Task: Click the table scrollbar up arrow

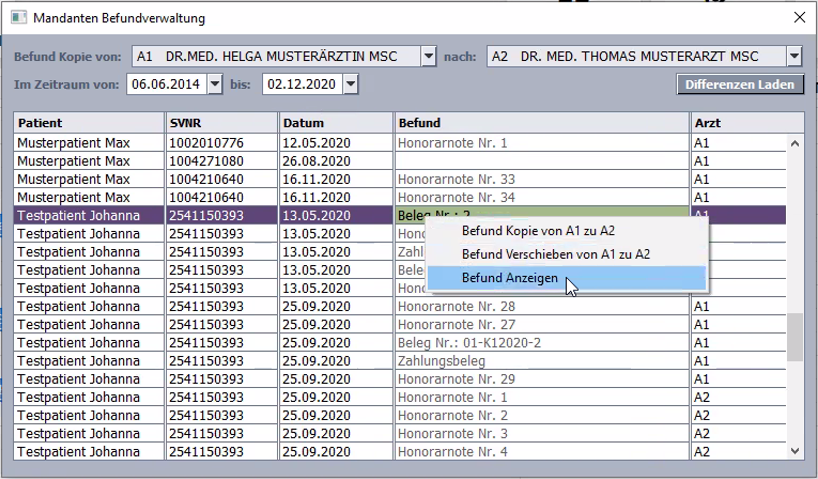Action: [x=795, y=143]
